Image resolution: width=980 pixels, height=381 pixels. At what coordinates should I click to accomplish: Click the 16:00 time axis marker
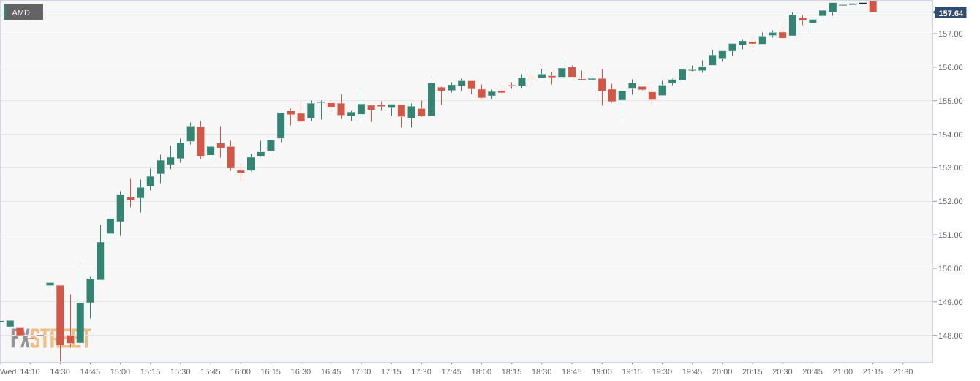[x=241, y=371]
